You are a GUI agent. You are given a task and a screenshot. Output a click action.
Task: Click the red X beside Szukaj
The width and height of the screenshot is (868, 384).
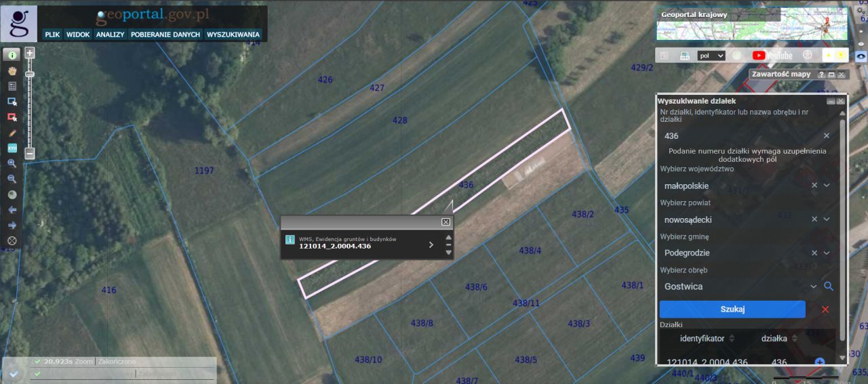pos(825,310)
